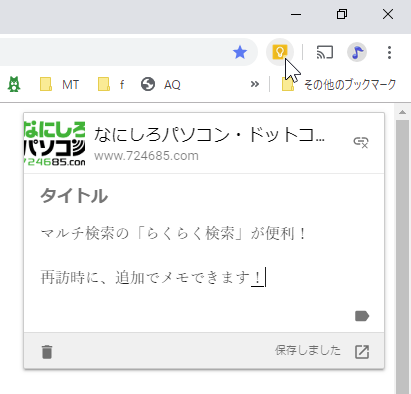Click the remove link icon on note
Viewport: 411px width, 394px height.
click(x=361, y=142)
